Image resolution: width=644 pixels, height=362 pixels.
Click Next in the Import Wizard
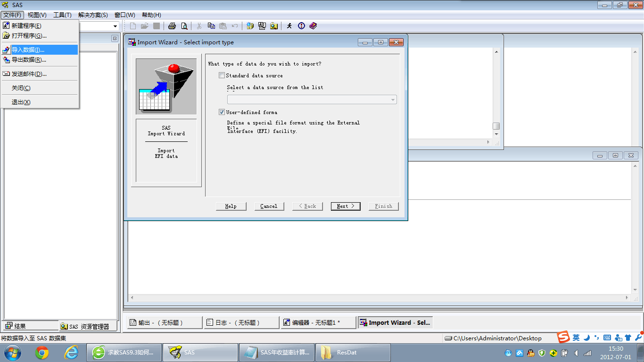[346, 206]
